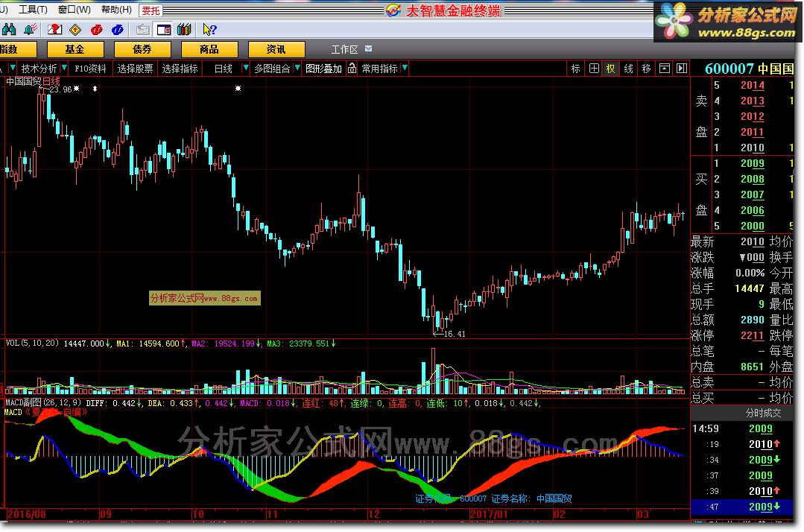Viewport: 804px width, 532px height.
Task: Switch to the 基金 tab
Action: tap(75, 49)
